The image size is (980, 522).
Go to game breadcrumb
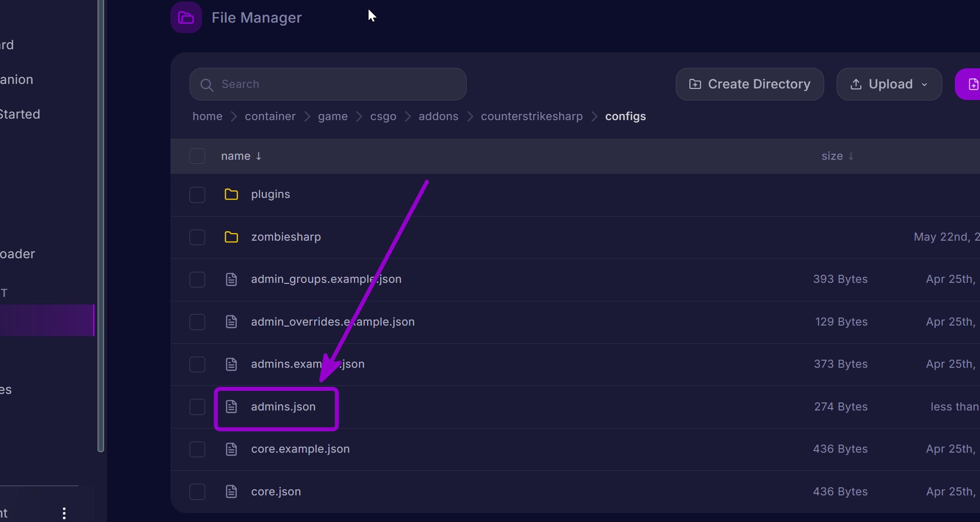(x=333, y=117)
